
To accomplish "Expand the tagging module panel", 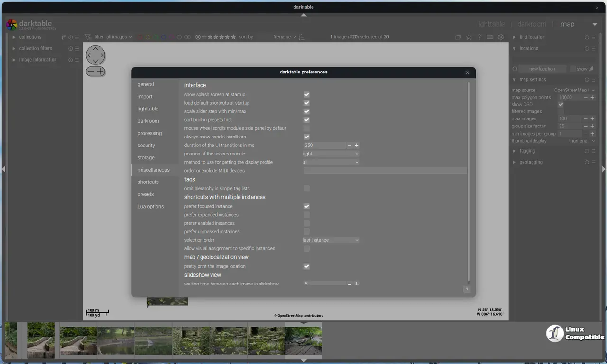I will click(527, 151).
